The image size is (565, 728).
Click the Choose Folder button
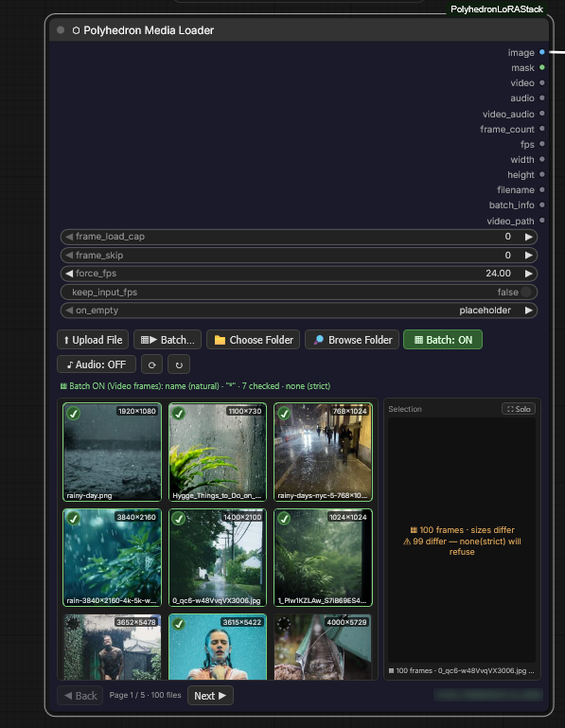click(253, 340)
